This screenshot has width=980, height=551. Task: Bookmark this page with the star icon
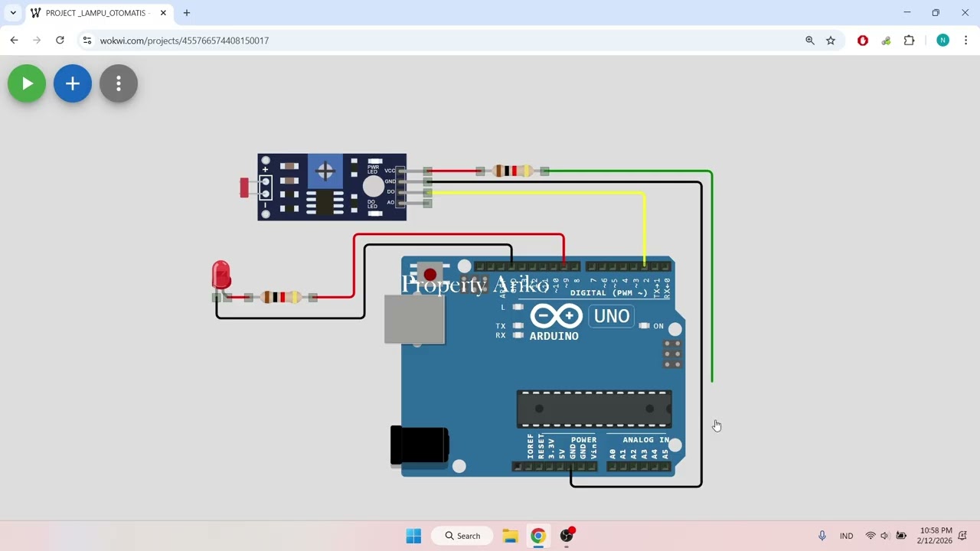click(x=831, y=41)
